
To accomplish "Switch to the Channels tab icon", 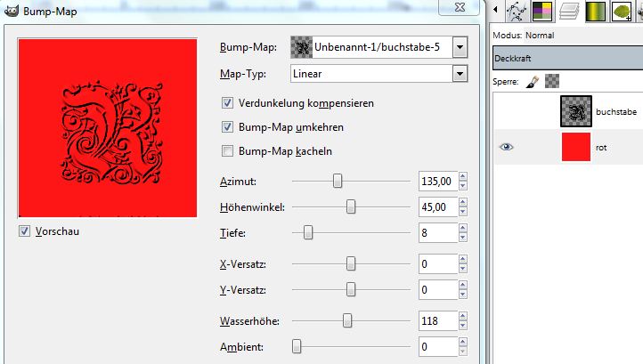I will (542, 11).
